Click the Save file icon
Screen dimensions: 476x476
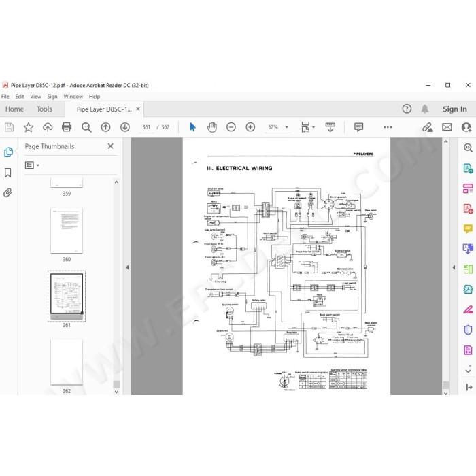pyautogui.click(x=9, y=127)
